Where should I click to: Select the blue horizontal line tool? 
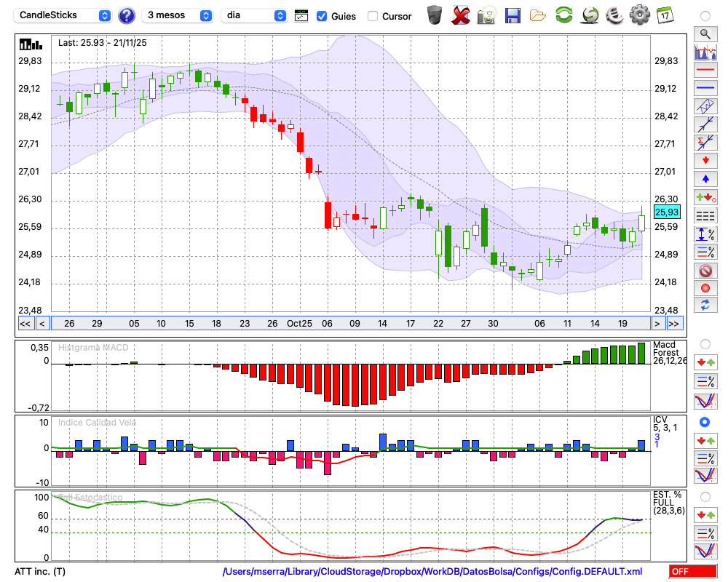point(705,88)
